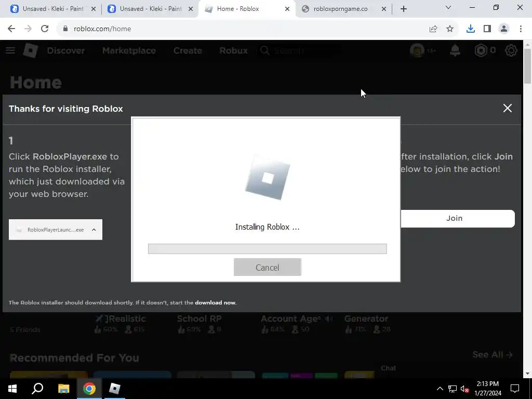532x399 pixels.
Task: Go back in browser history
Action: 11,29
